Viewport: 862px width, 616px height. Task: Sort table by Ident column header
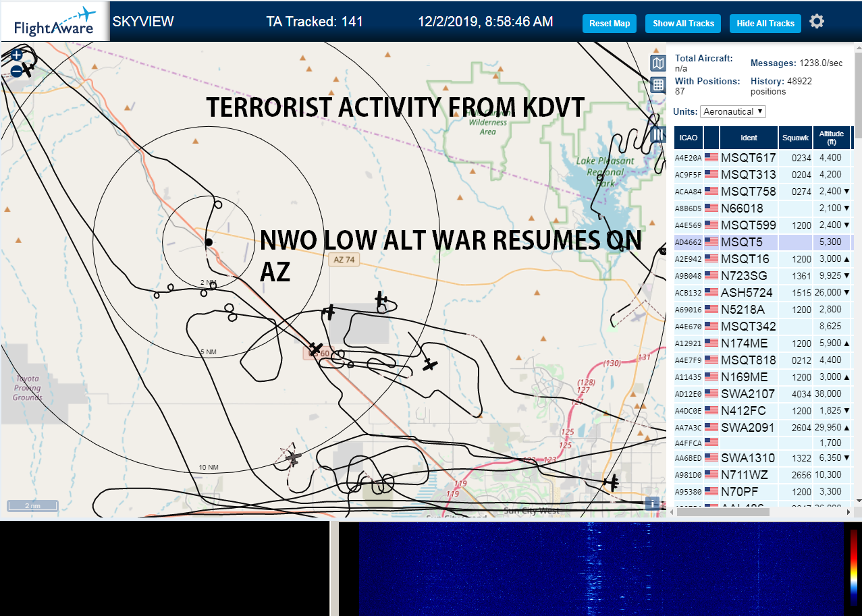click(x=749, y=138)
